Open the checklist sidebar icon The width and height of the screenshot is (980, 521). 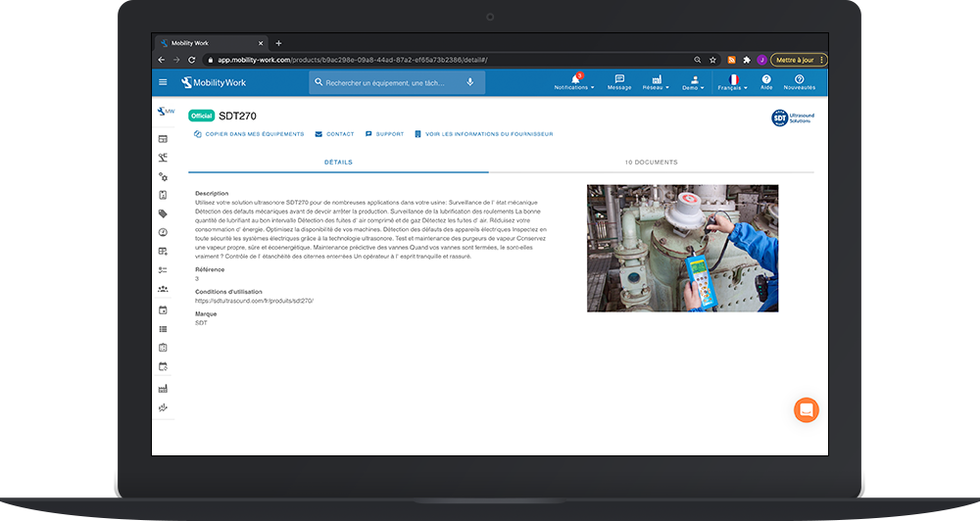pyautogui.click(x=163, y=270)
